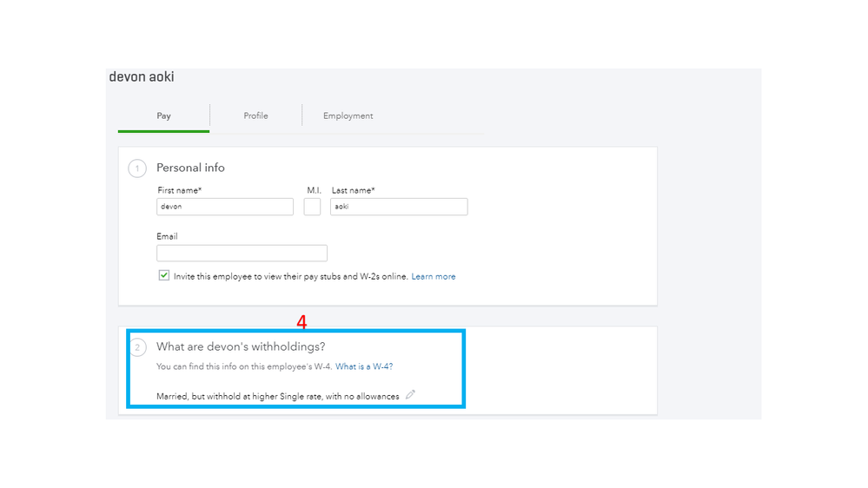Click into the Email input field

[242, 253]
